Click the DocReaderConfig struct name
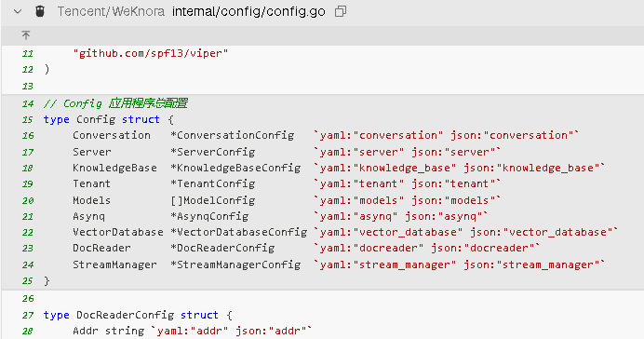Screen dimensions: 644x339 (126, 315)
